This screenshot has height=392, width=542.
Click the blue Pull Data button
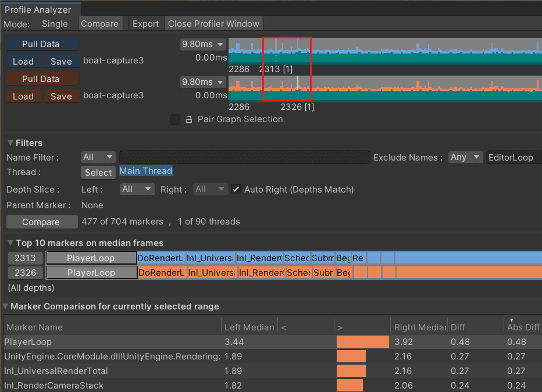coord(41,43)
